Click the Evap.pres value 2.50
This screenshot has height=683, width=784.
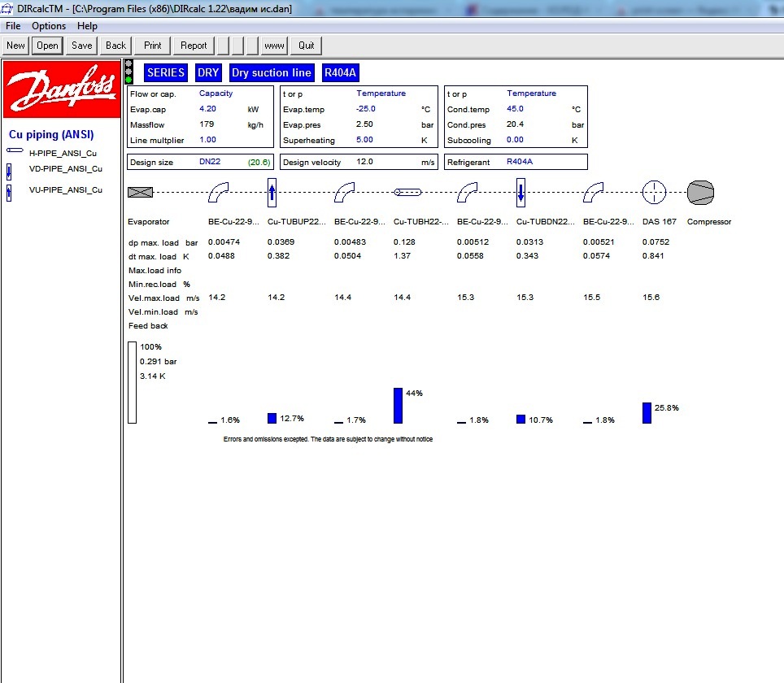(364, 124)
